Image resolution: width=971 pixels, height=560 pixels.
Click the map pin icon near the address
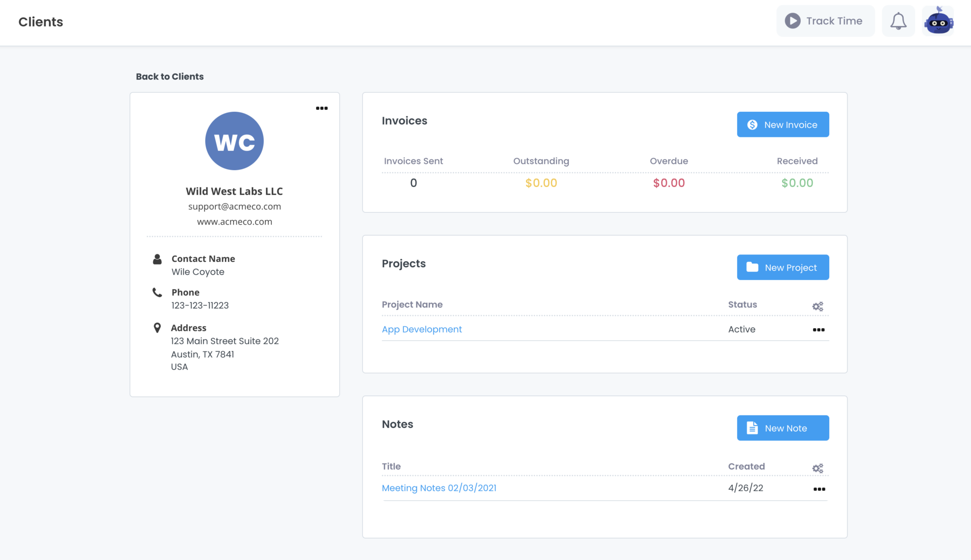157,327
